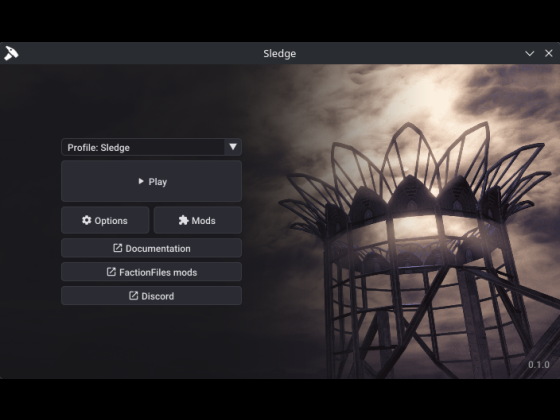Screen dimensions: 560x420
Task: Open the Profile: Sledge dropdown
Action: point(151,147)
